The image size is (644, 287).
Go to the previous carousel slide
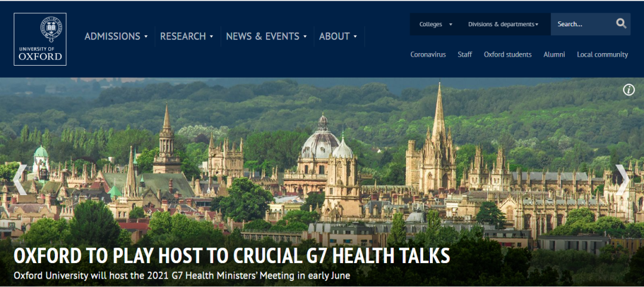coord(20,180)
